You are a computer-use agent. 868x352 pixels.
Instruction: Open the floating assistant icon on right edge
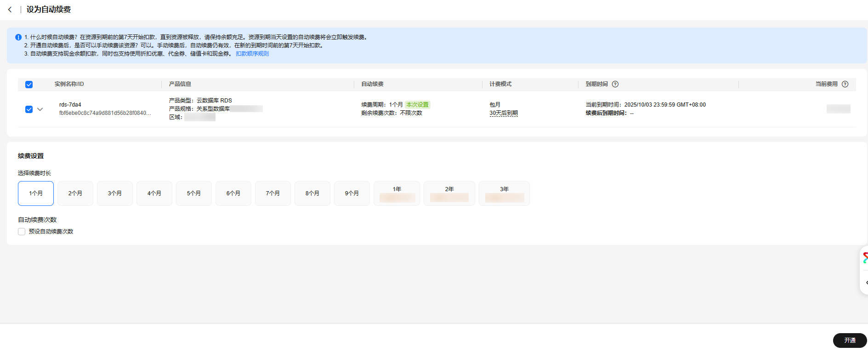tap(865, 258)
